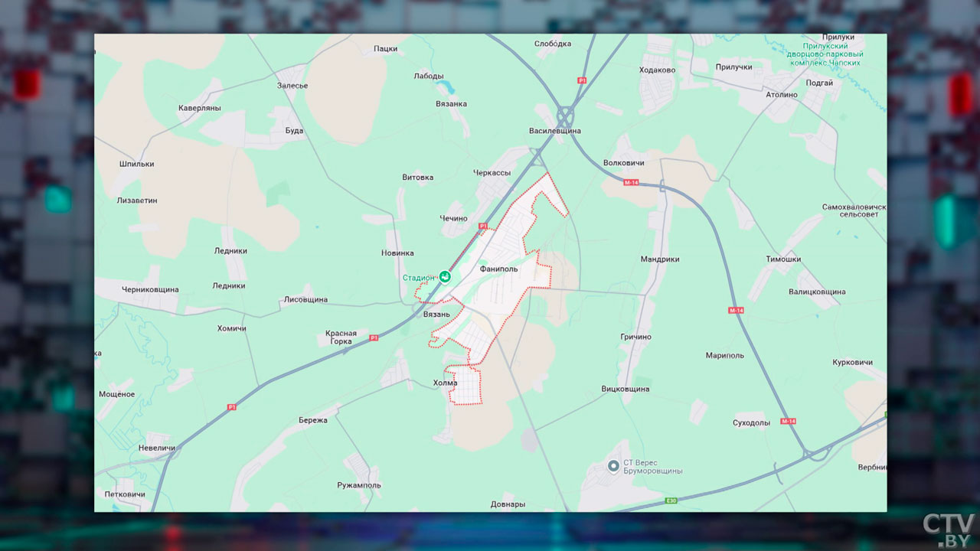Click the Черкассы village label
This screenshot has width=980, height=551.
[492, 173]
